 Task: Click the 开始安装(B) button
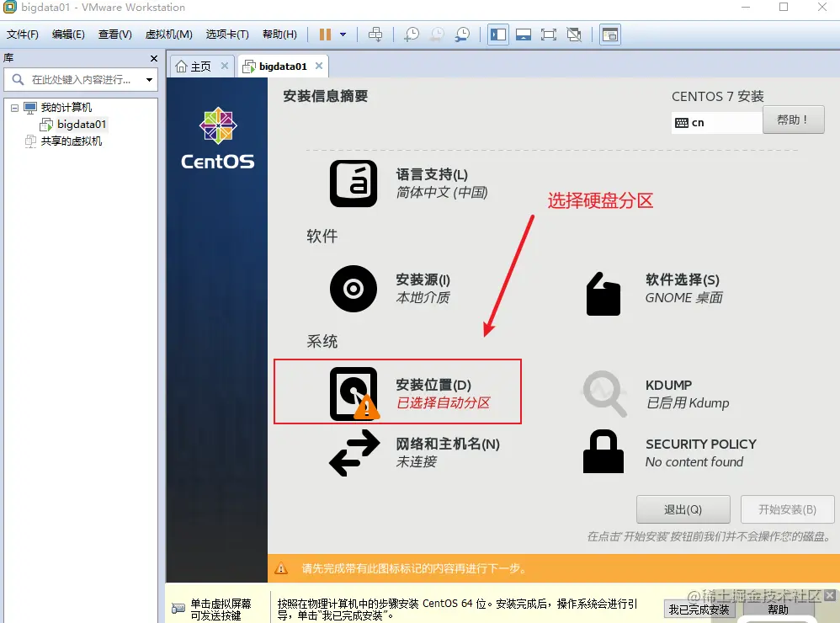point(787,509)
